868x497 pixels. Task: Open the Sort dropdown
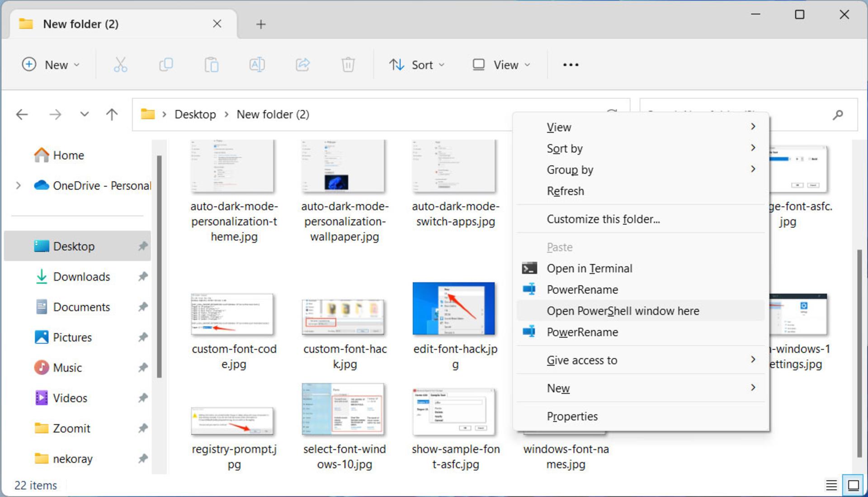[x=417, y=65]
